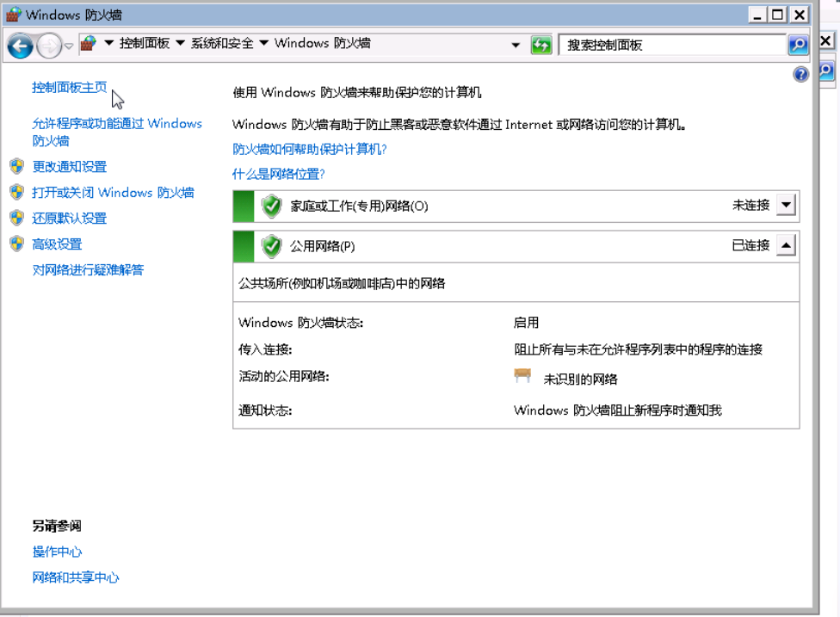840x617 pixels.
Task: Expand the 家庭或工作(专用)网络 section arrow
Action: [x=786, y=205]
